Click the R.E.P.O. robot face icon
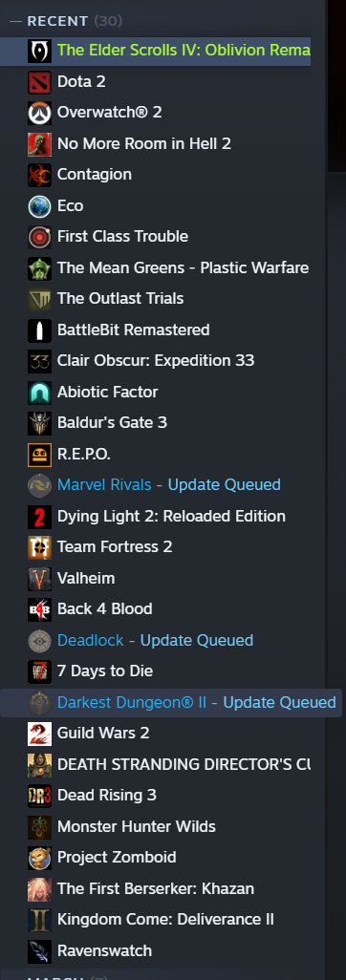The height and width of the screenshot is (980, 346). pyautogui.click(x=39, y=455)
